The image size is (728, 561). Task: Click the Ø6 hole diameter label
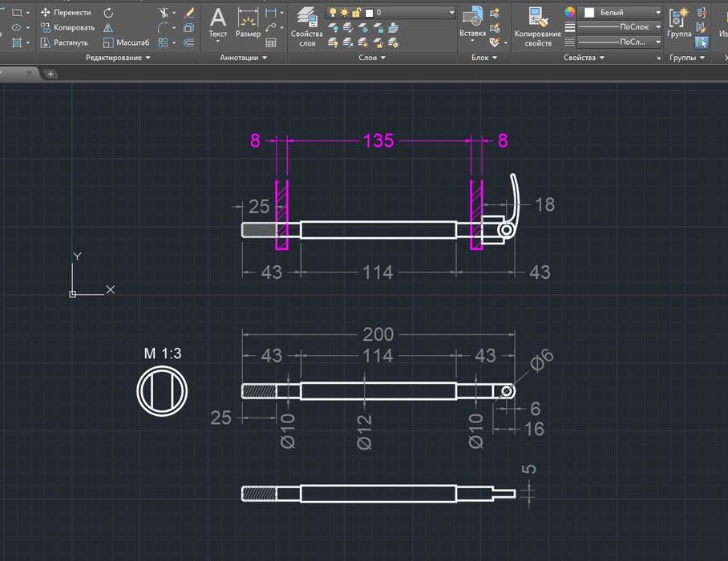[x=542, y=361]
